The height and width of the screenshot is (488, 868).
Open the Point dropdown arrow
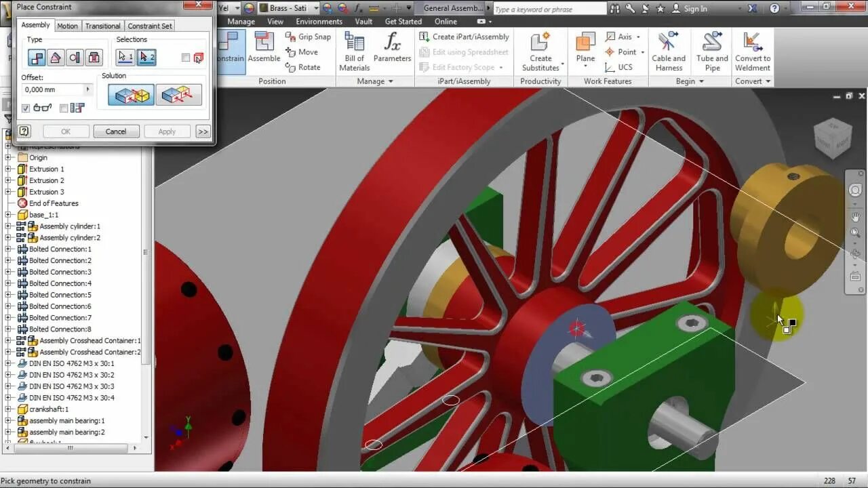tap(642, 52)
